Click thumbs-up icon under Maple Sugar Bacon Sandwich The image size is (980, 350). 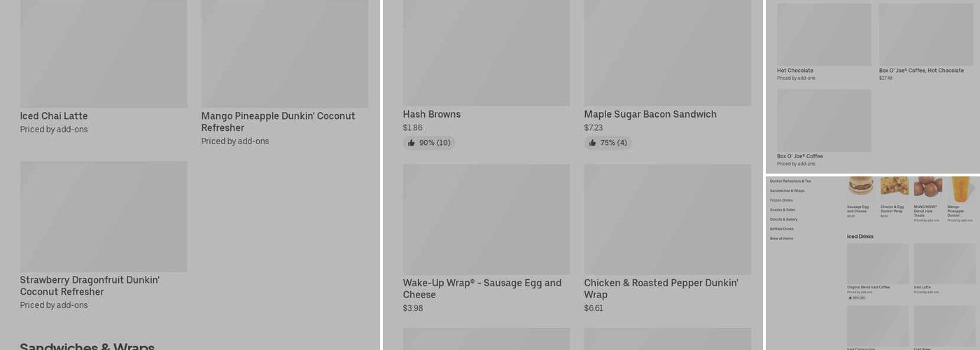pyautogui.click(x=593, y=143)
